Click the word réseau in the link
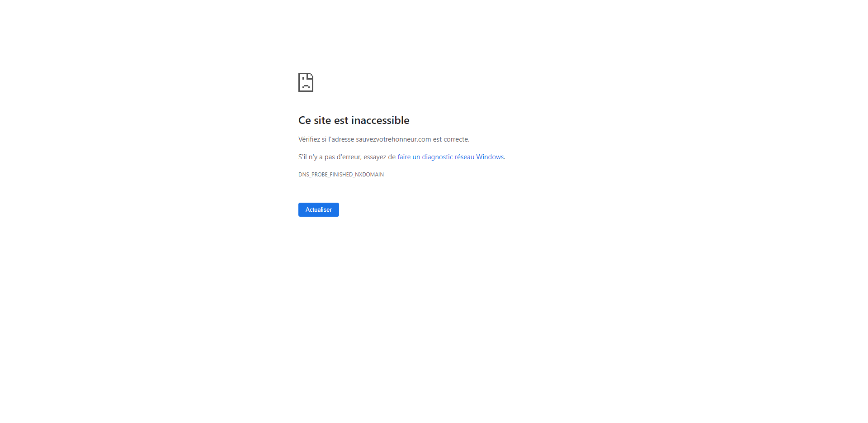Viewport: 868px width, 423px height. (x=465, y=157)
